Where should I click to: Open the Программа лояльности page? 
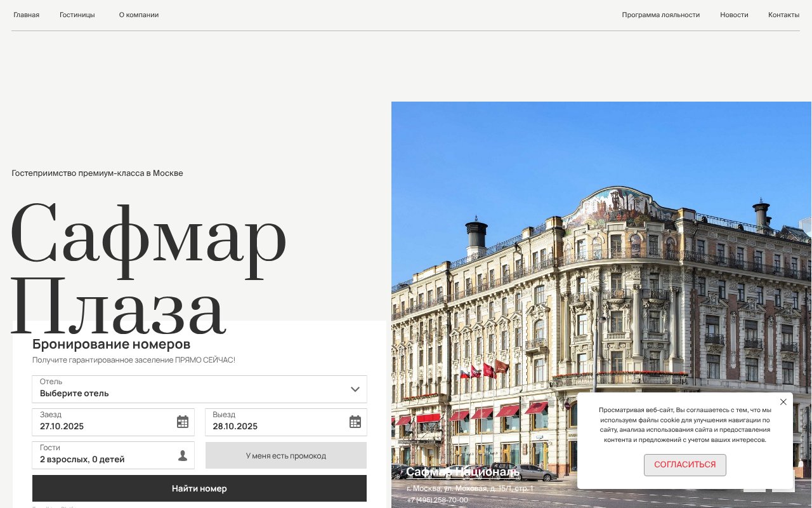pyautogui.click(x=661, y=15)
